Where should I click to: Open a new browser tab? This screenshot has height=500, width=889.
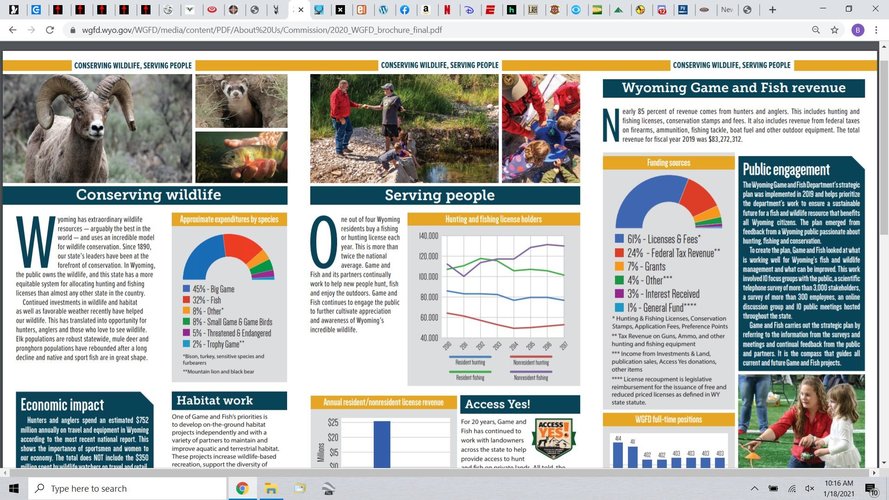coord(772,10)
